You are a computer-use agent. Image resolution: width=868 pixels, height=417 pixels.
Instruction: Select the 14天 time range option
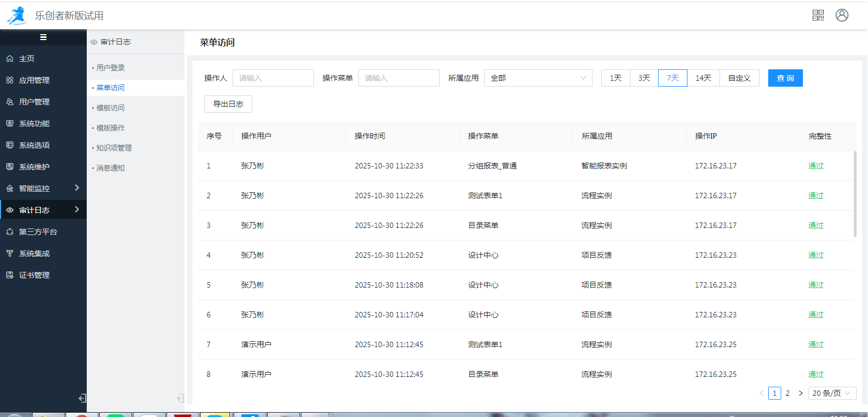pyautogui.click(x=703, y=78)
